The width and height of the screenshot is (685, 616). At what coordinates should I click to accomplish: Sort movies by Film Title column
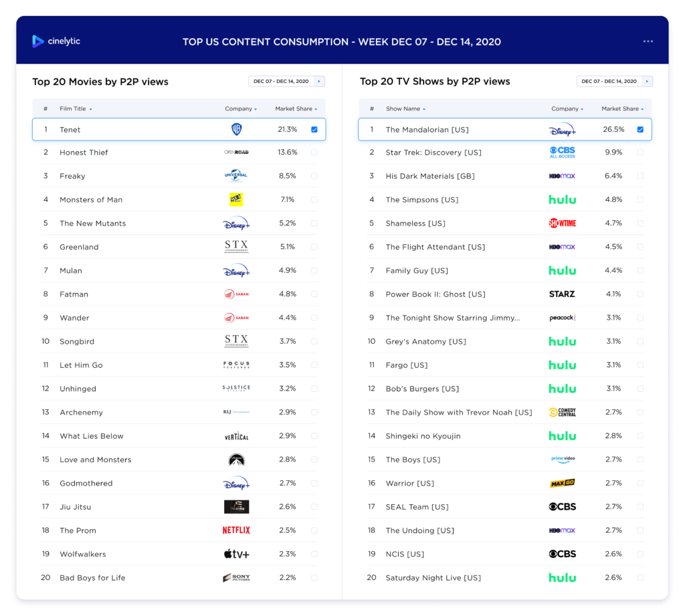click(76, 109)
